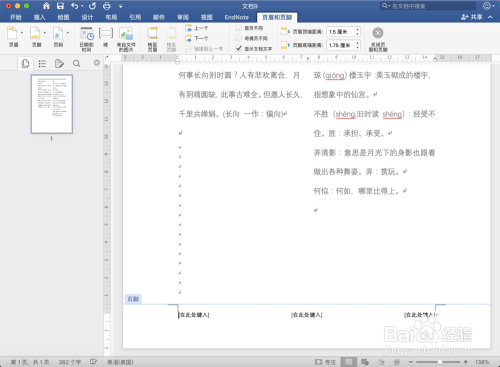Click the header-from-top 1.5 厘米 field

point(340,32)
